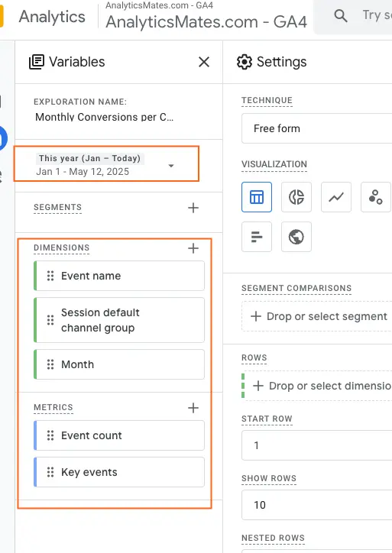This screenshot has height=553, width=392.
Task: Click the SHOW ROWS label
Action: tap(269, 478)
